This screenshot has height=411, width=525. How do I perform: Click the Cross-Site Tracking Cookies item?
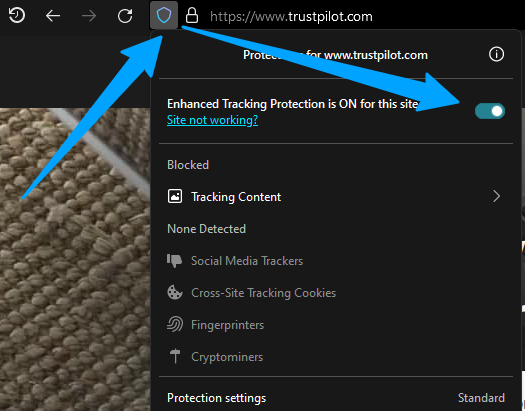pos(263,293)
